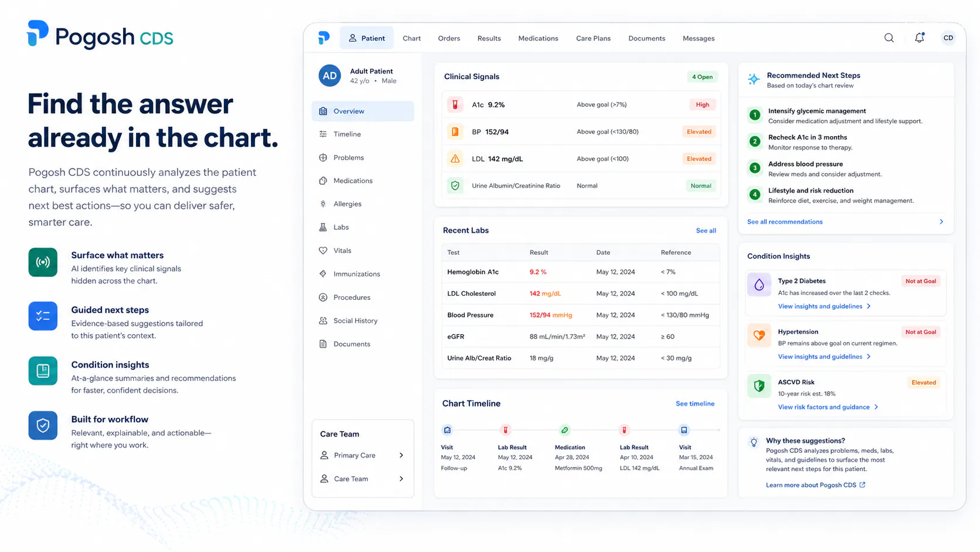Switch to the Chart tab
Screen dimensions: 980x552
[x=411, y=38]
